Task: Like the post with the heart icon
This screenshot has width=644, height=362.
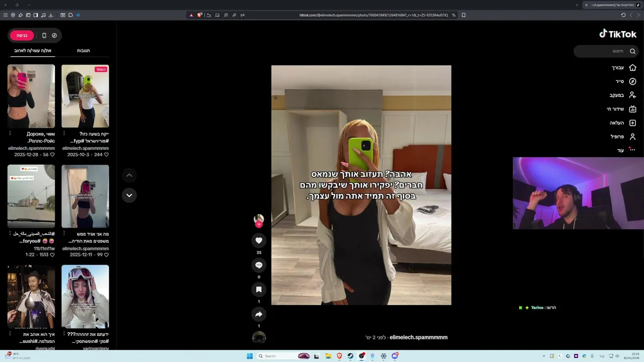Action: pos(259,241)
